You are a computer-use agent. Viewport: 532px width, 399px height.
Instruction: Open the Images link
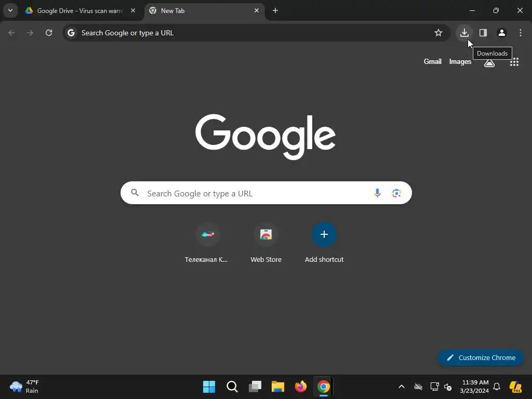[460, 61]
